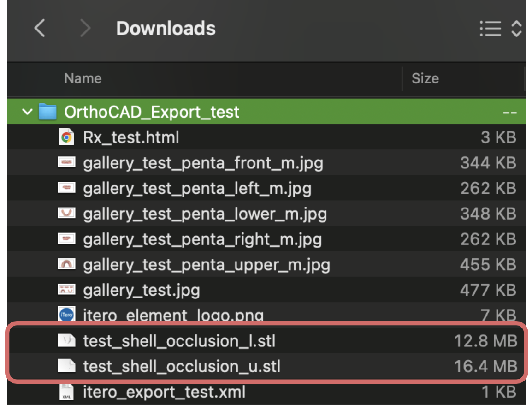This screenshot has width=532, height=405.
Task: Sort by the Size column header
Action: click(x=425, y=78)
